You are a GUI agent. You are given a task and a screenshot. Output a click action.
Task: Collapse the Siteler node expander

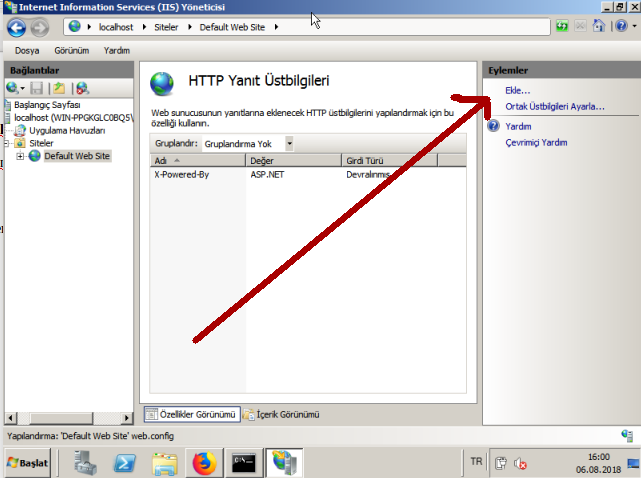[x=7, y=143]
